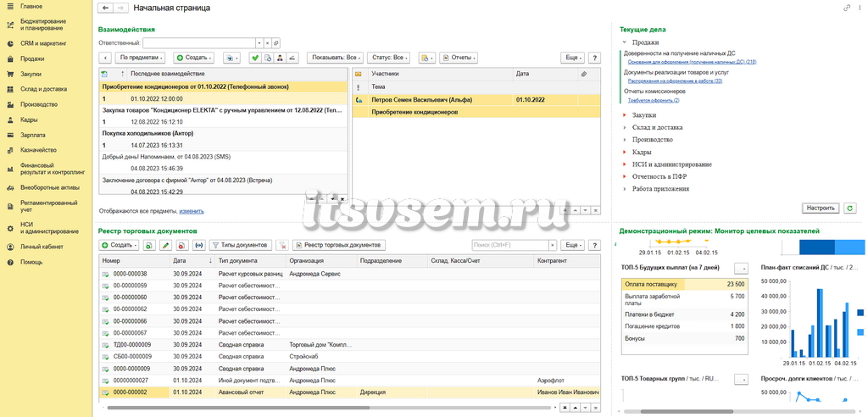
Task: Collapse the left panel with chevron button
Action: coord(105,58)
